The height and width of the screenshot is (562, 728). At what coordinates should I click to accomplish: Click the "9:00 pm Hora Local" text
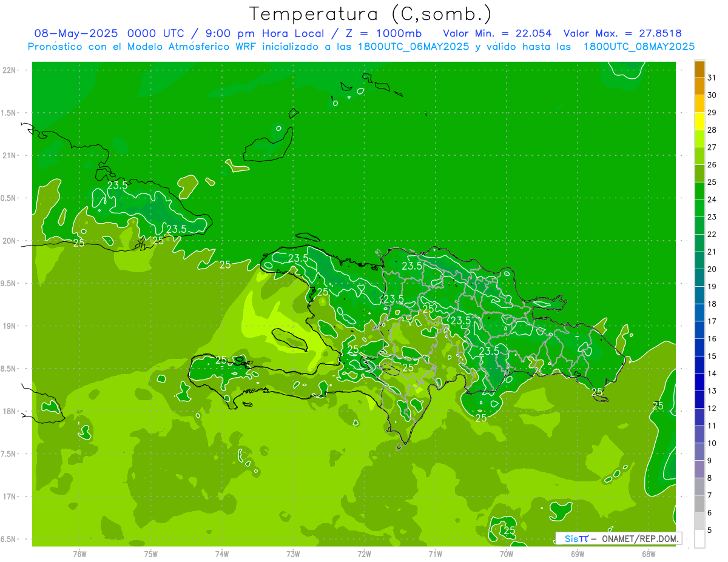(267, 33)
